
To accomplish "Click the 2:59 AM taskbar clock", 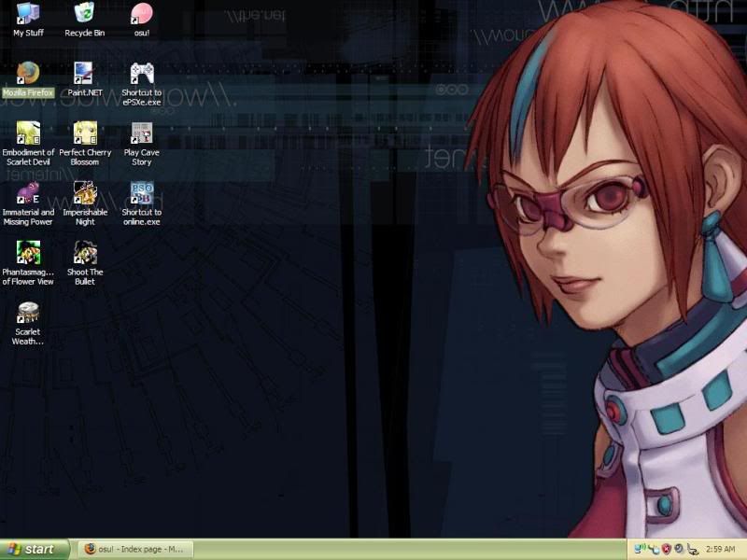I will click(x=721, y=549).
